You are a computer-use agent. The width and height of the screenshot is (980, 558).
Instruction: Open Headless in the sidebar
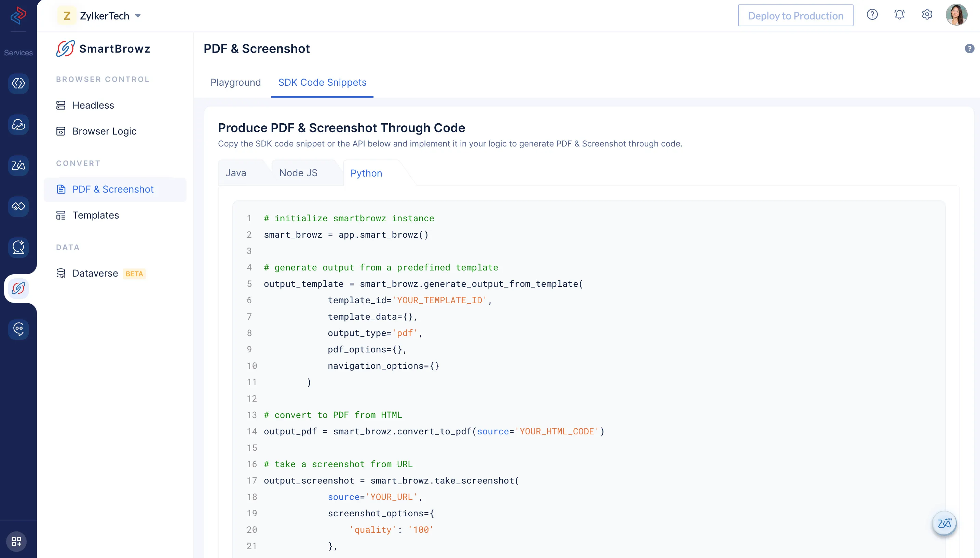coord(115,106)
